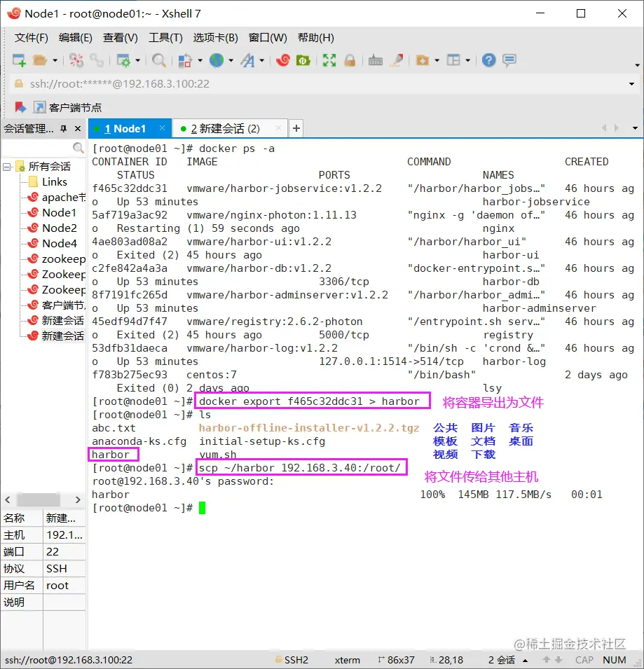The height and width of the screenshot is (669, 644).
Task: Open the 文件(F) menu
Action: [31, 38]
